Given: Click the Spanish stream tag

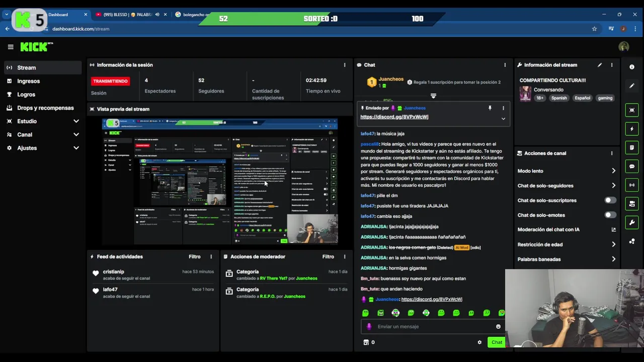Looking at the screenshot, I should pyautogui.click(x=559, y=98).
